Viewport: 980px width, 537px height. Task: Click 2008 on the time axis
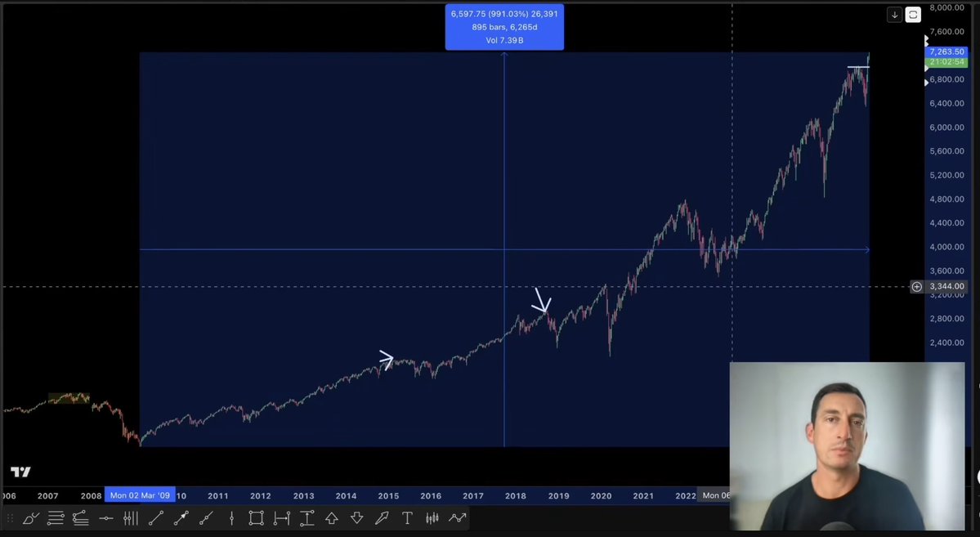click(91, 496)
